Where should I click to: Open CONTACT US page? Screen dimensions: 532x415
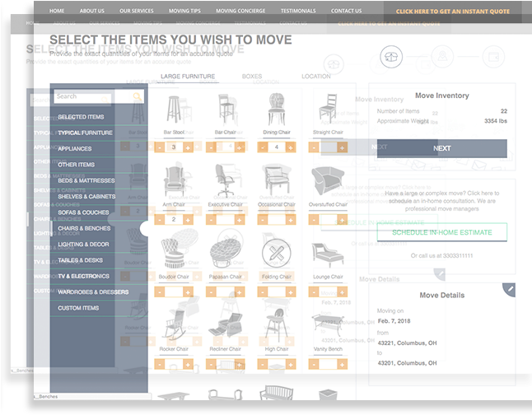coord(346,11)
